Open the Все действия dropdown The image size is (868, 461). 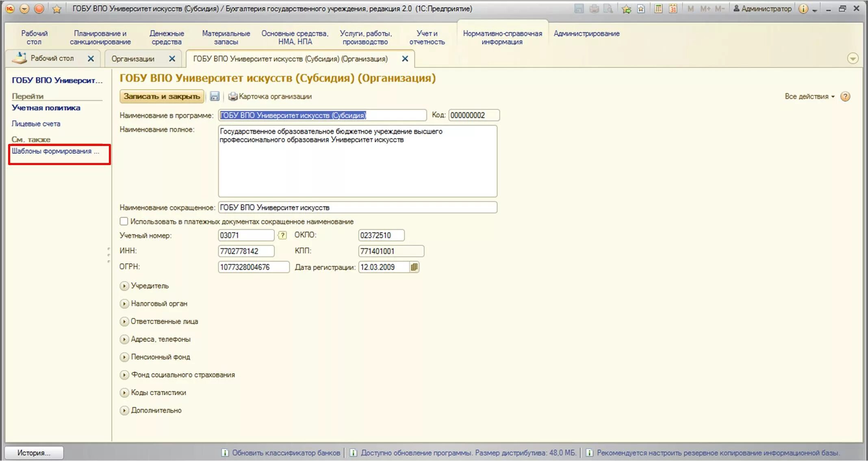(809, 96)
